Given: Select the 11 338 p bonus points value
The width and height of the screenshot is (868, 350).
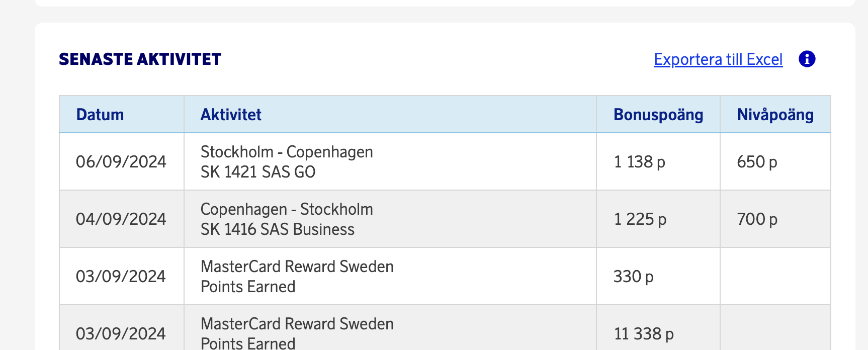Looking at the screenshot, I should [x=643, y=334].
